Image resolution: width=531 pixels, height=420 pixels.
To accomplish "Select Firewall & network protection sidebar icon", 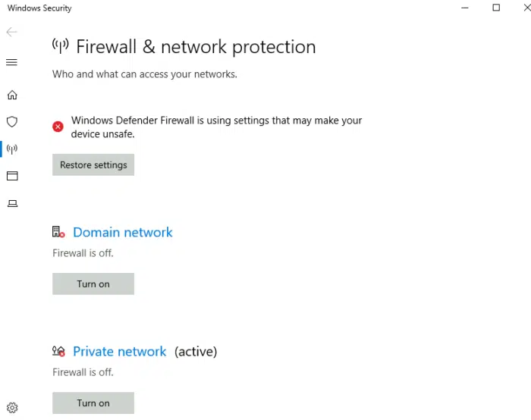I will [x=12, y=149].
